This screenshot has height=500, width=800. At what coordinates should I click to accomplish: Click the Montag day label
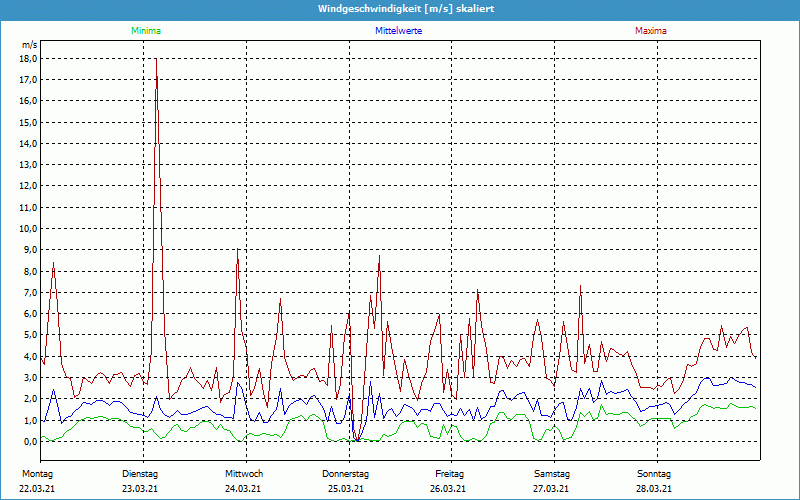pos(37,474)
